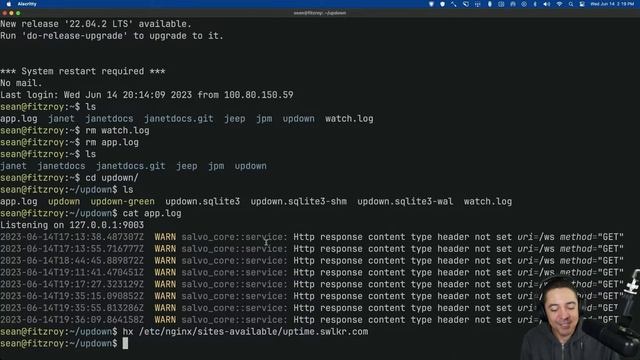Click the menu bar date and time
The image size is (640, 360).
(x=612, y=4)
